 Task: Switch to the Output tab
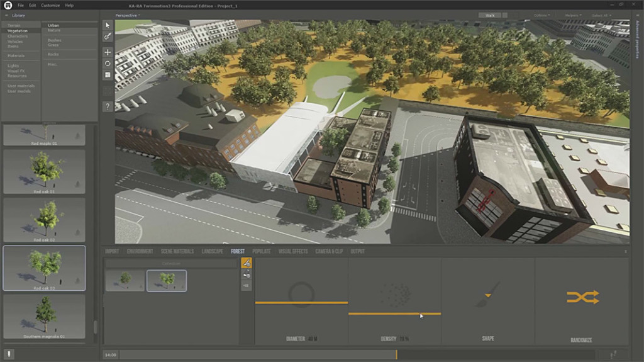(x=357, y=251)
